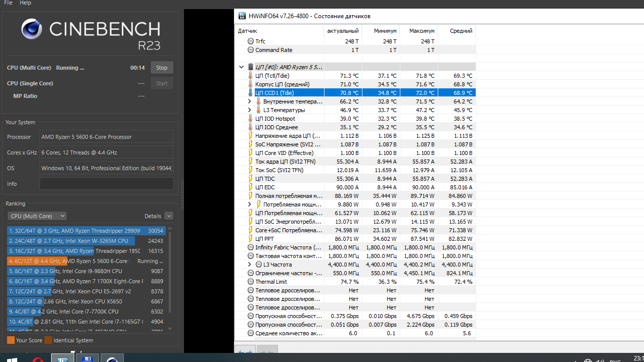Open CPU (Multi Core) ranking dropdown
Screen dimensions: 644x362
(37, 216)
